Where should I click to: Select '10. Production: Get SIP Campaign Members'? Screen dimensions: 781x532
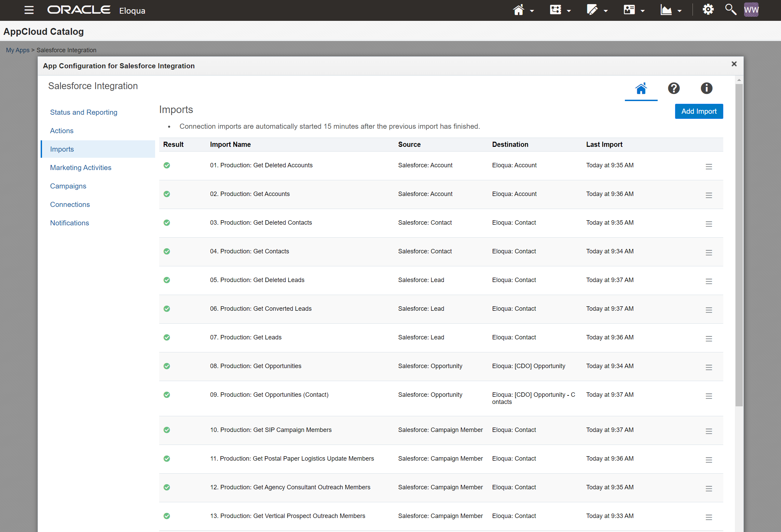[x=271, y=430]
